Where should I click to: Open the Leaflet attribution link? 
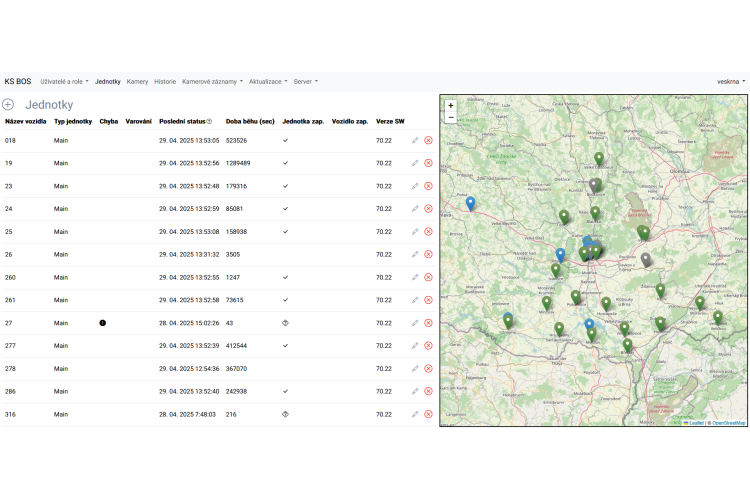pos(694,423)
